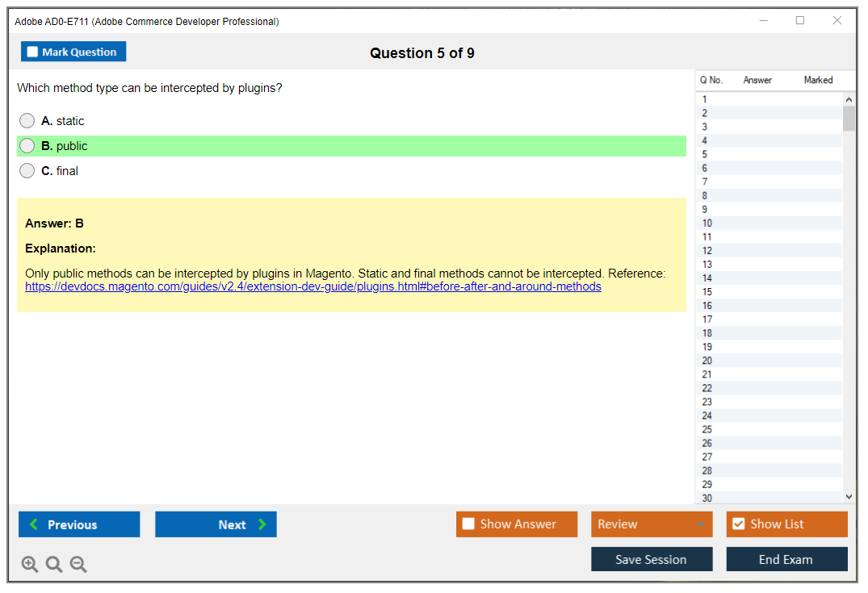Select question 25 in the list
The image size is (868, 593).
[707, 429]
